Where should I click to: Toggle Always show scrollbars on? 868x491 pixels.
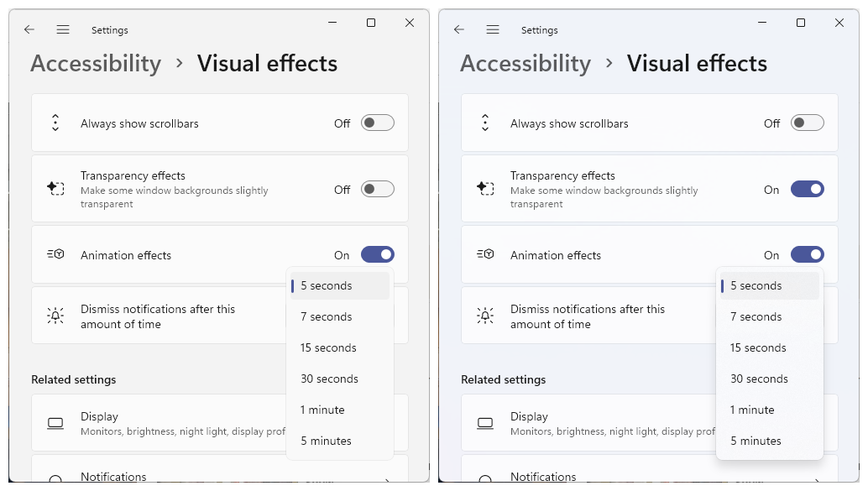point(377,123)
